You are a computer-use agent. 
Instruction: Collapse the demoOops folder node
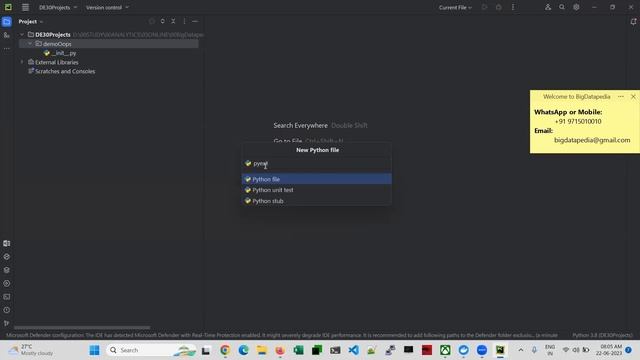pyautogui.click(x=30, y=44)
